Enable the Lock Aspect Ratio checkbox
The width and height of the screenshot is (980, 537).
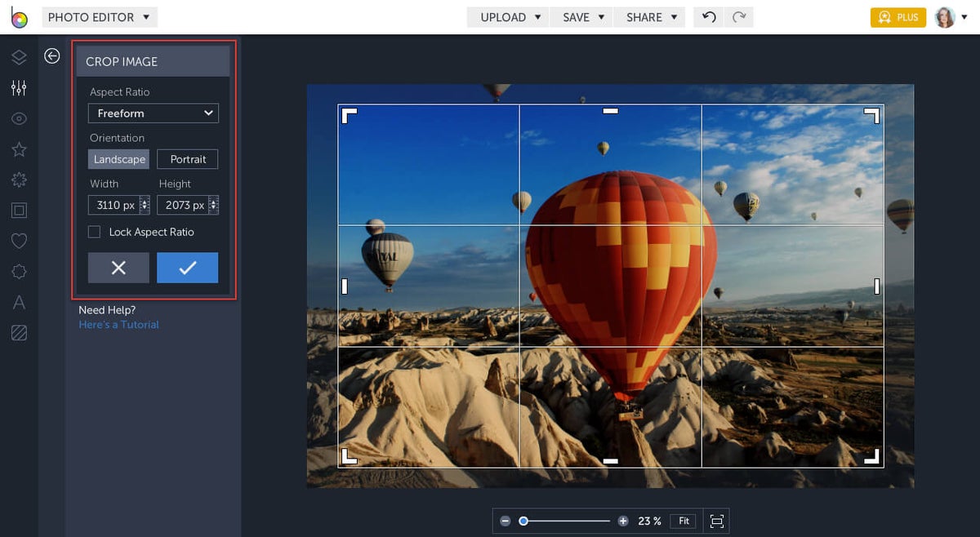tap(95, 233)
